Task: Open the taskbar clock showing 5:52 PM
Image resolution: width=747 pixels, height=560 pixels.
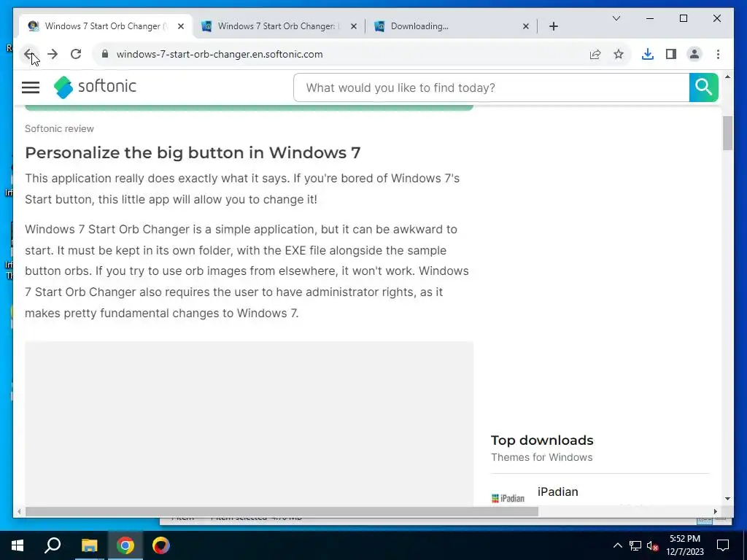Action: tap(685, 545)
